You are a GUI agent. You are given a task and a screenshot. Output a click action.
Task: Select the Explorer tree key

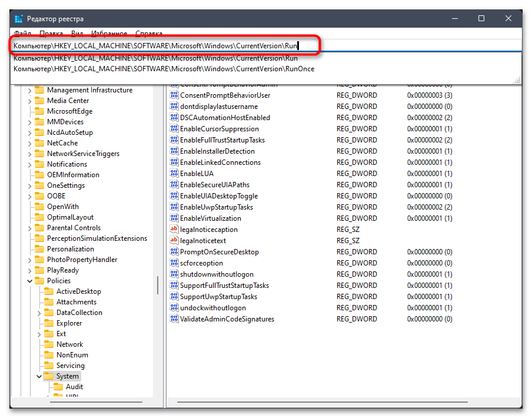tap(69, 323)
